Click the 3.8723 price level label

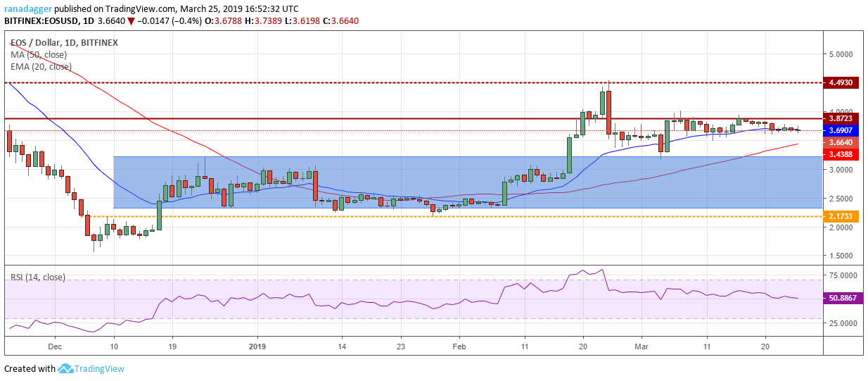(841, 118)
